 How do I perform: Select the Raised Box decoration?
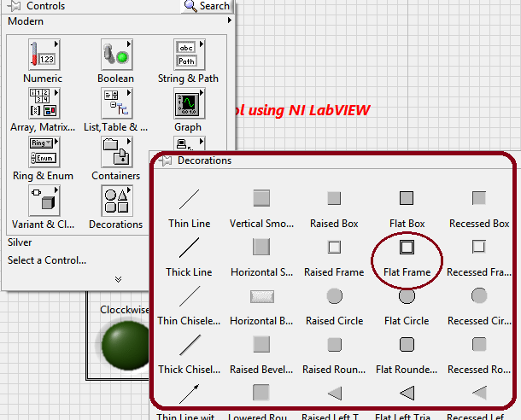coord(334,198)
